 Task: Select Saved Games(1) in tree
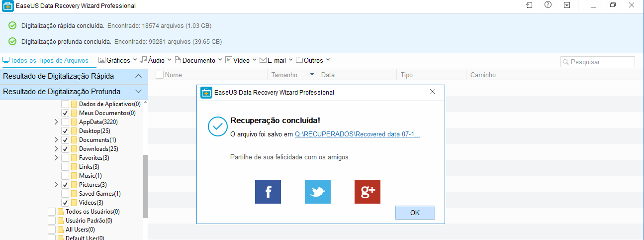pyautogui.click(x=99, y=194)
